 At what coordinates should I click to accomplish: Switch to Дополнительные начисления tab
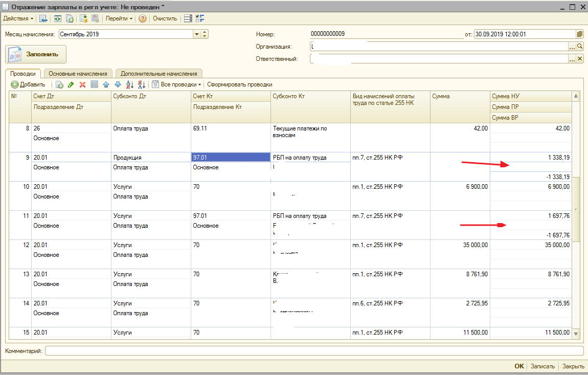(159, 74)
